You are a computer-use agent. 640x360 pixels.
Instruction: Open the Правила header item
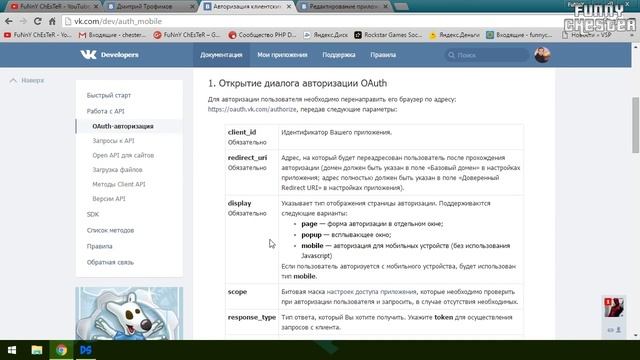(383, 55)
